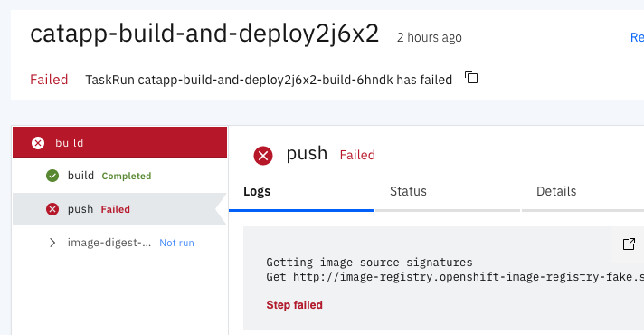This screenshot has height=335, width=644.
Task: Click the red failed icon beside the push heading
Action: (263, 156)
